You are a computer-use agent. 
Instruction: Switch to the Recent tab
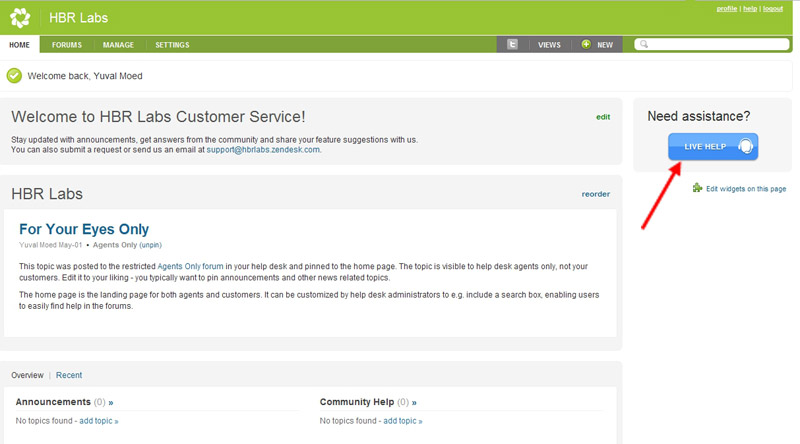[x=69, y=375]
